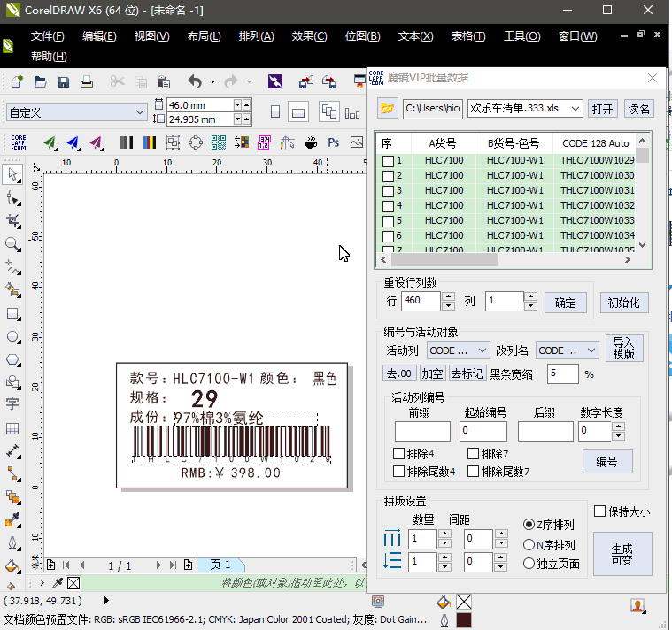
Task: Click the QR code plugin icon
Action: [218, 142]
